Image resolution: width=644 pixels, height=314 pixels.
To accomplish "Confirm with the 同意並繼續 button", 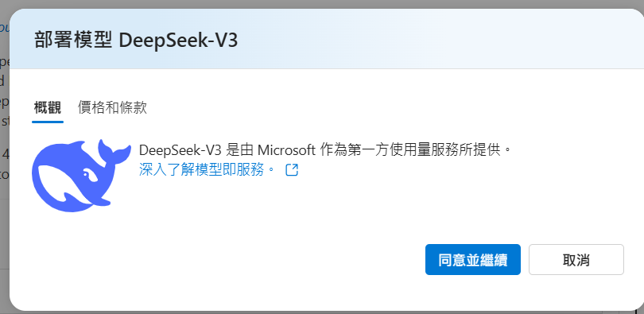I will point(473,259).
